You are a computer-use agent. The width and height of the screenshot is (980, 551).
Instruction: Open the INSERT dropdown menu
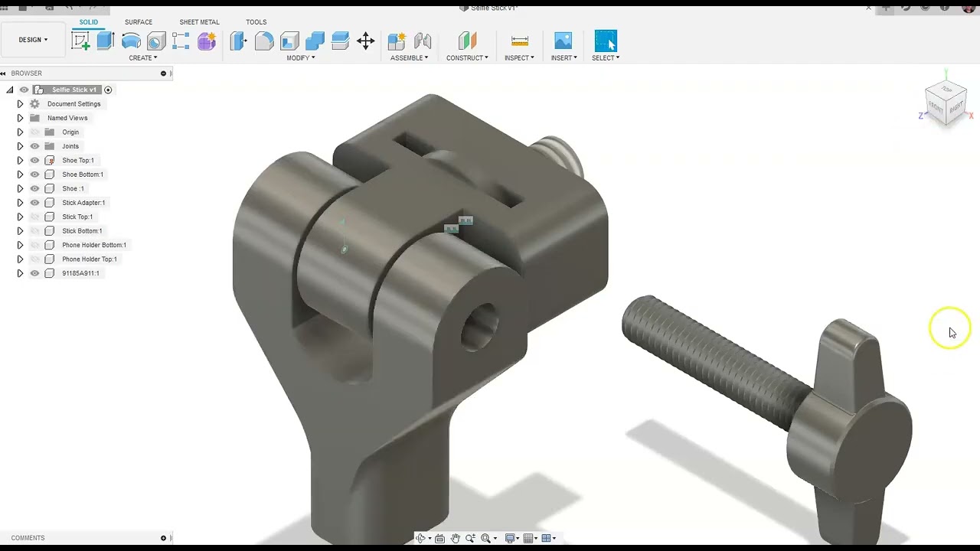coord(564,58)
